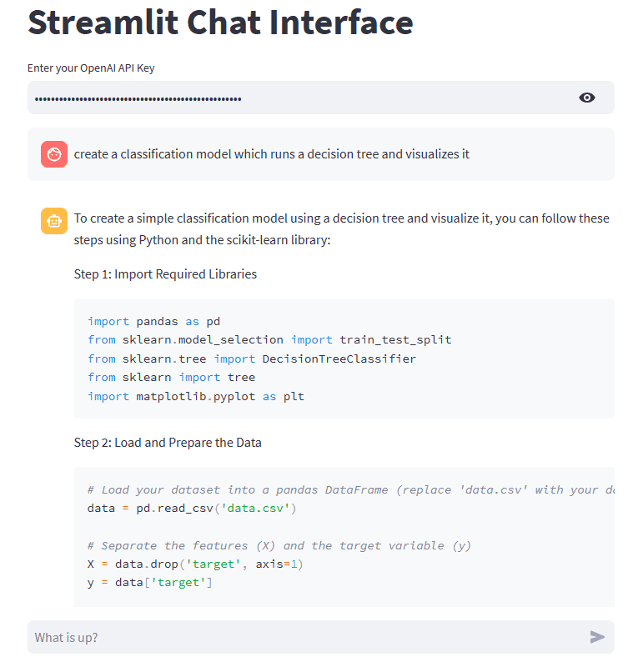Click the 'Streamlit Chat Interface' heading
The width and height of the screenshot is (638, 672).
220,23
